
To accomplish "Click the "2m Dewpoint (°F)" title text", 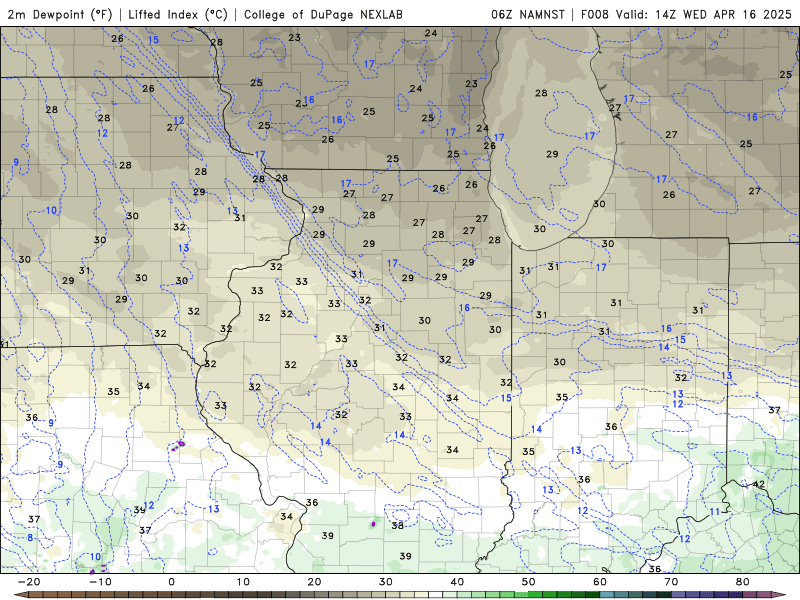I will click(60, 14).
